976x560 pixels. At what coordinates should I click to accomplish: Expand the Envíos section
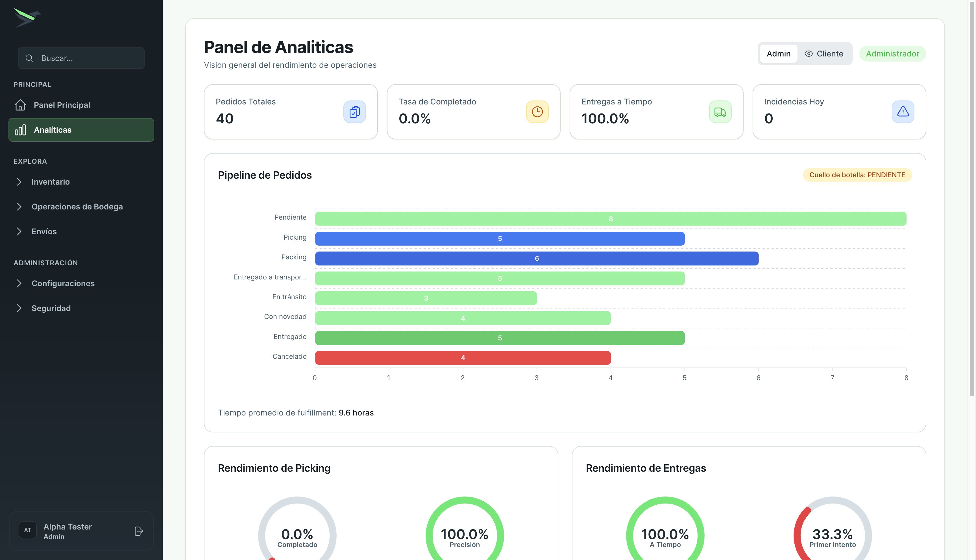(x=81, y=231)
